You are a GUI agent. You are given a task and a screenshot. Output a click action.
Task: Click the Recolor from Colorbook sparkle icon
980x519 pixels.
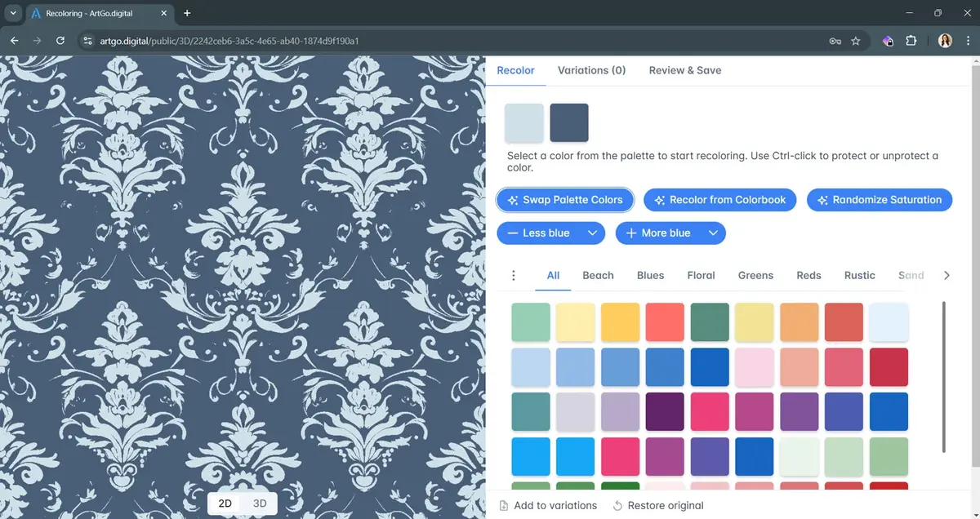[660, 199]
